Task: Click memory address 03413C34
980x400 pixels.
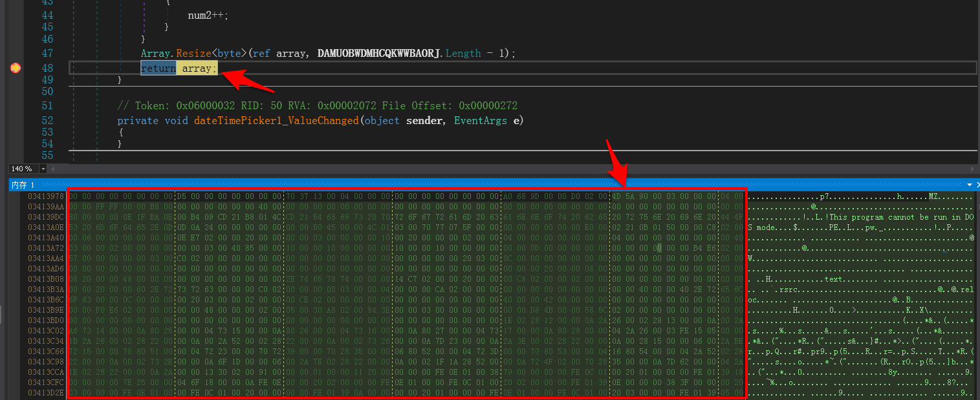Action: point(46,341)
